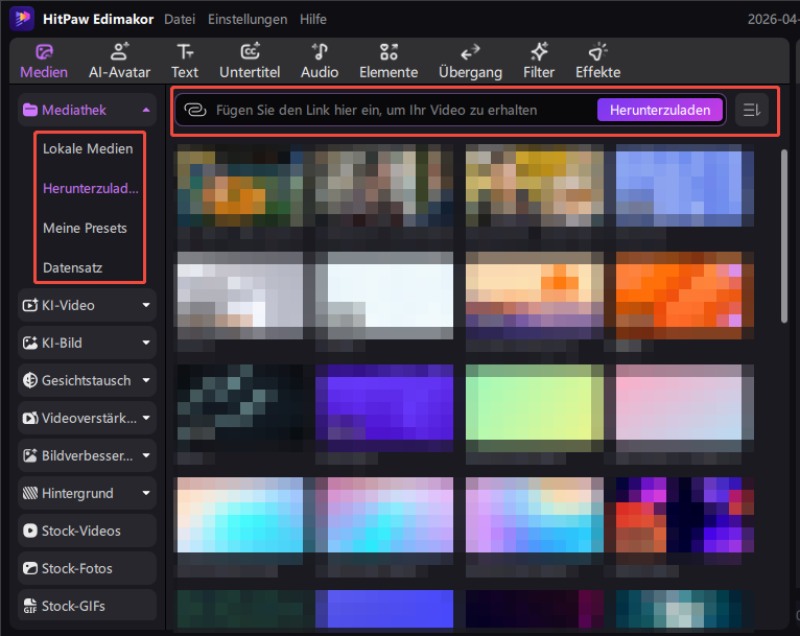Click the Videoverstärker icon

pyautogui.click(x=30, y=418)
